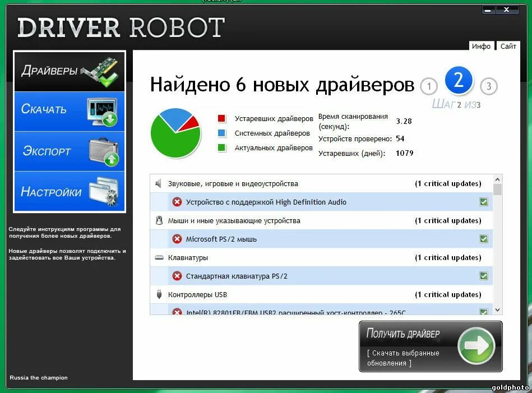Click the briefcase icon beside Экспорт

pos(104,152)
